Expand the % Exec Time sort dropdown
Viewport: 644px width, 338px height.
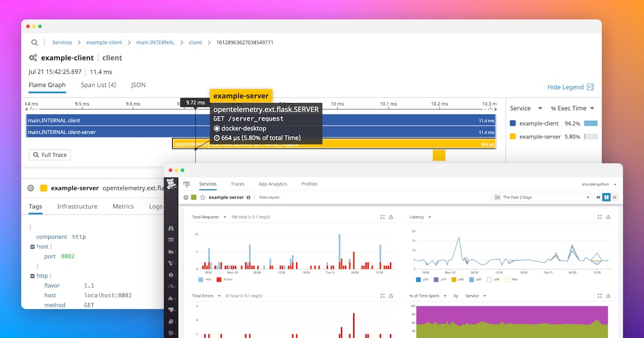[573, 108]
